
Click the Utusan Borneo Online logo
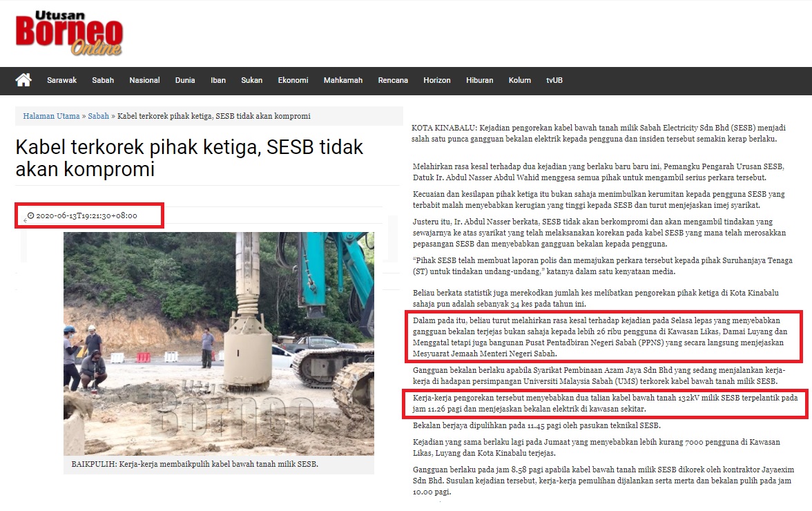click(x=69, y=34)
